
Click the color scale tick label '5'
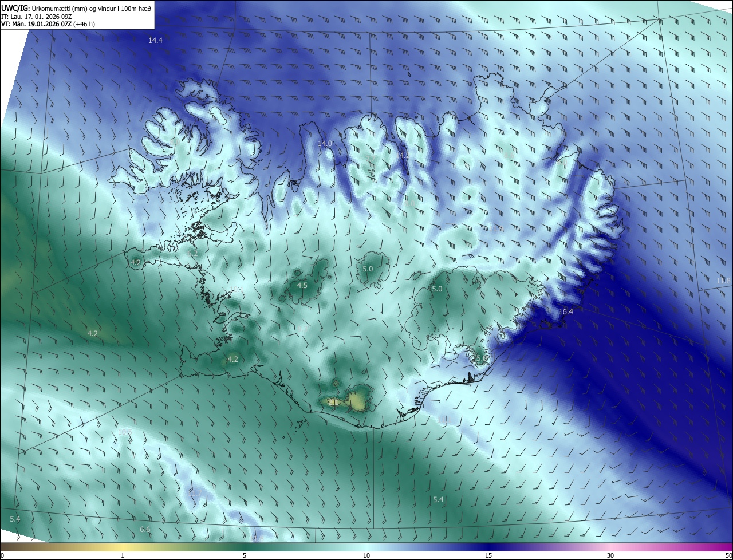coord(245,555)
